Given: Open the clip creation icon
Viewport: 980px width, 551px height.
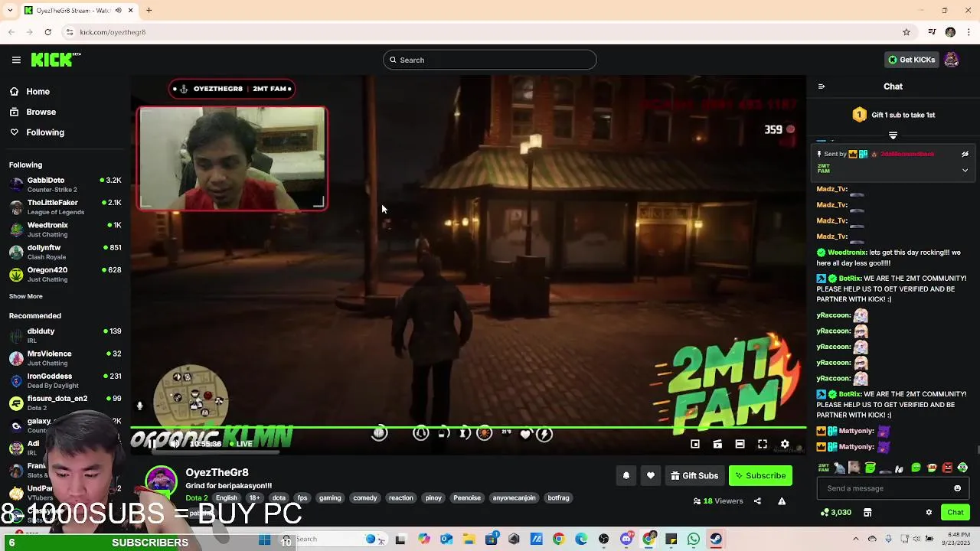Looking at the screenshot, I should tap(717, 444).
